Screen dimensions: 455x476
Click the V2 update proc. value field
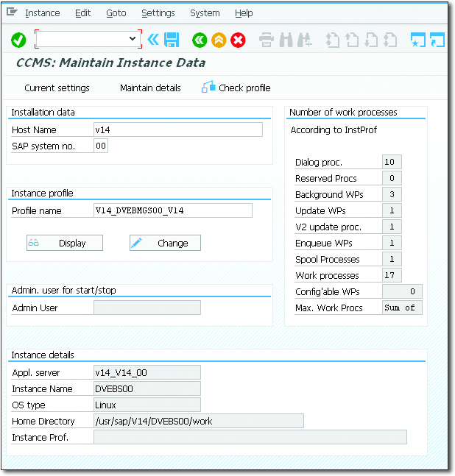392,227
